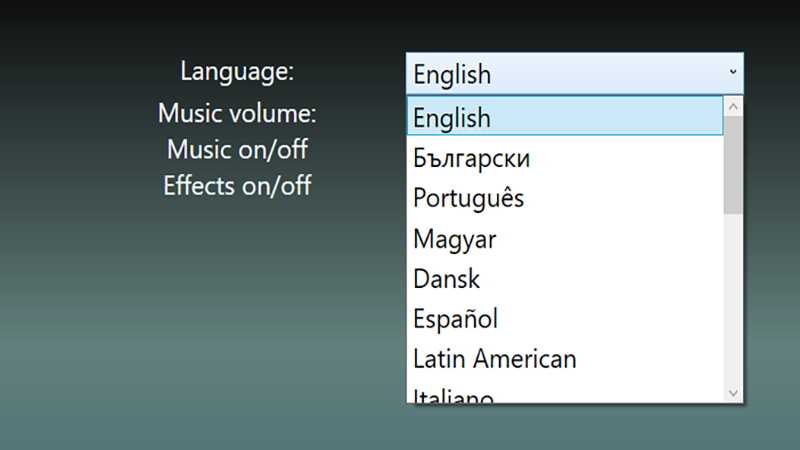Click the language list scroll-down arrow
The height and width of the screenshot is (450, 800).
click(733, 393)
